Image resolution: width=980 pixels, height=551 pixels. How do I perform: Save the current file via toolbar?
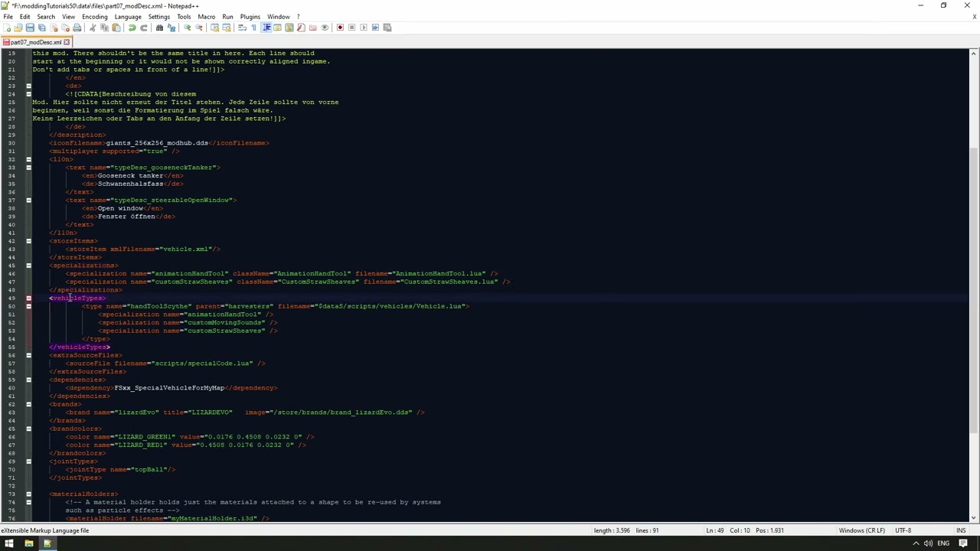(30, 28)
